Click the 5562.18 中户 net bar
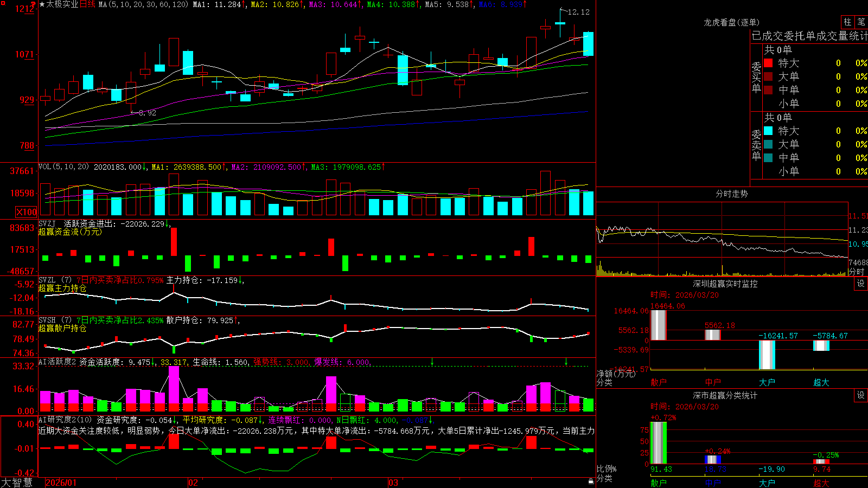This screenshot has width=868, height=488. tap(713, 335)
